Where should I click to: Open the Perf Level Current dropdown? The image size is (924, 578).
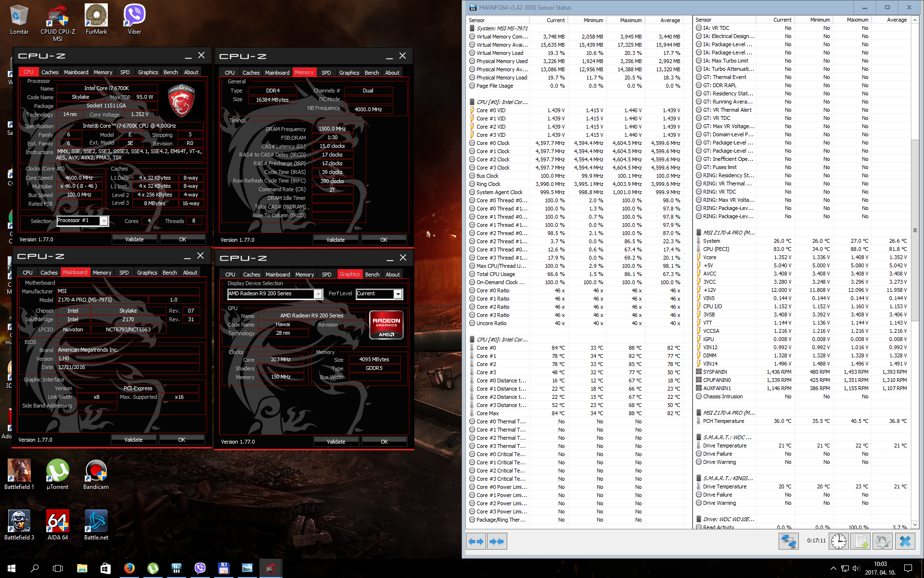point(398,294)
